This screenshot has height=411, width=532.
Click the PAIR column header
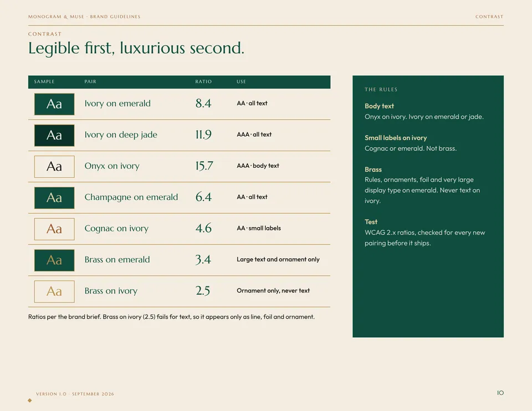(90, 82)
